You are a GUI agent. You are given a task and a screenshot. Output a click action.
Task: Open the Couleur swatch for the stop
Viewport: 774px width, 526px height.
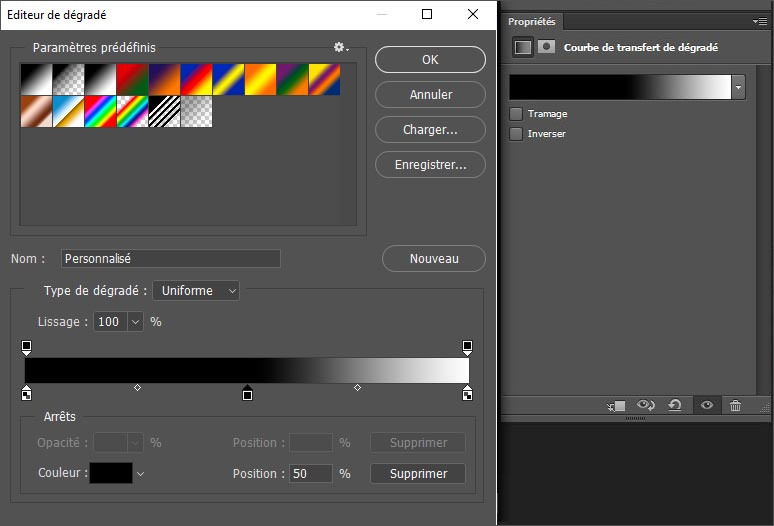pyautogui.click(x=110, y=473)
